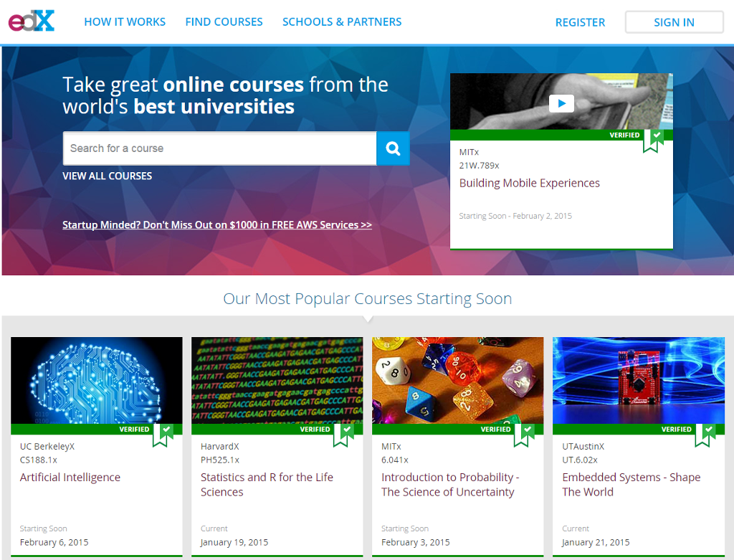Click 'Starting Soon - February 2, 2015' text

pyautogui.click(x=515, y=216)
